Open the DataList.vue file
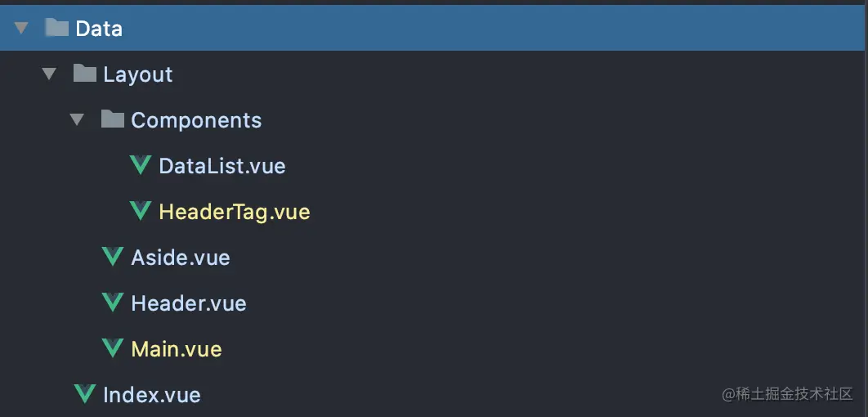The height and width of the screenshot is (417, 868). click(x=222, y=166)
